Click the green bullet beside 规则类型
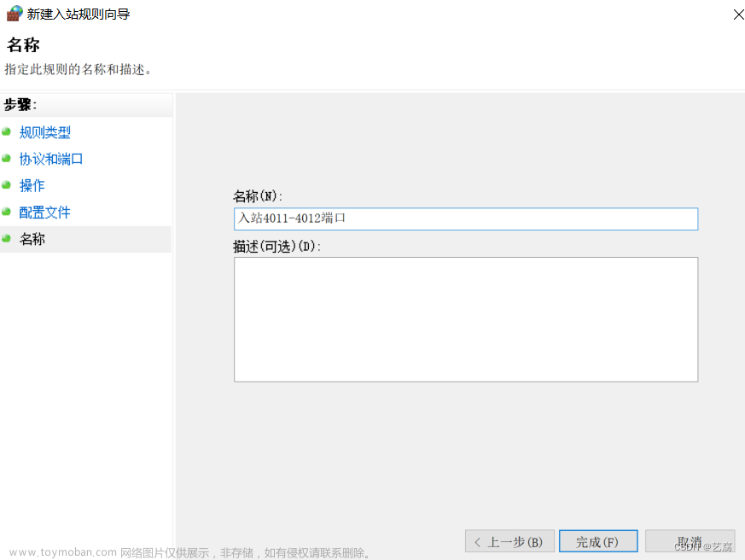Screen dimensions: 745x560 (6, 131)
